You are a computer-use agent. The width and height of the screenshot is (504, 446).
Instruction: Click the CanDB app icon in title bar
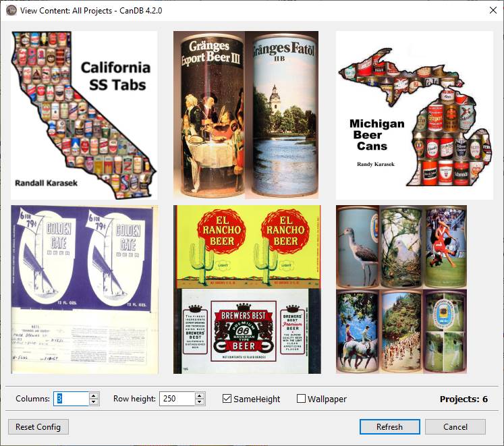point(11,10)
